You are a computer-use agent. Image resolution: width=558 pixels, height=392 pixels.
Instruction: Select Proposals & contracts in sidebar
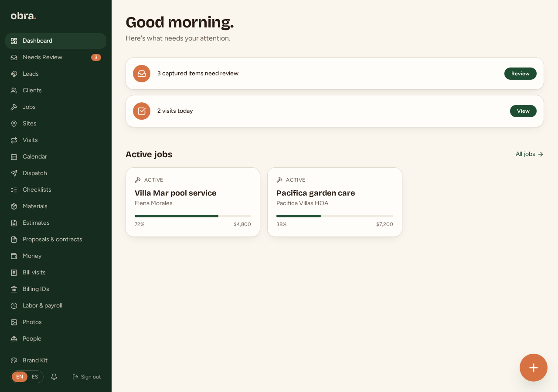pos(56,240)
